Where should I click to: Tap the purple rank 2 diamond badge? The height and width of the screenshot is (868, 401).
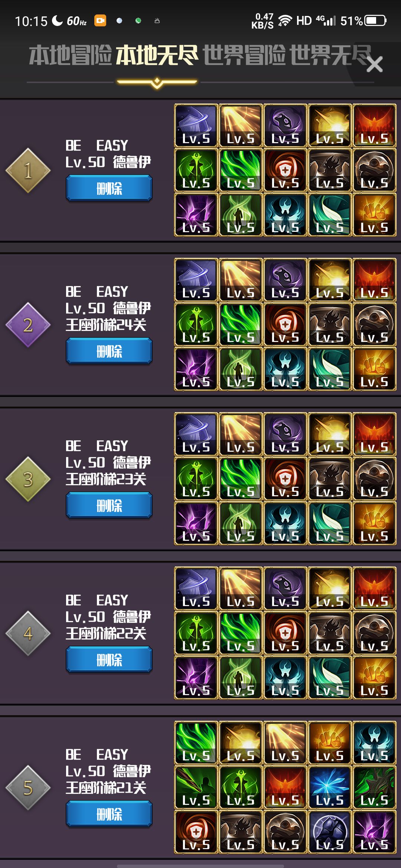coord(28,325)
